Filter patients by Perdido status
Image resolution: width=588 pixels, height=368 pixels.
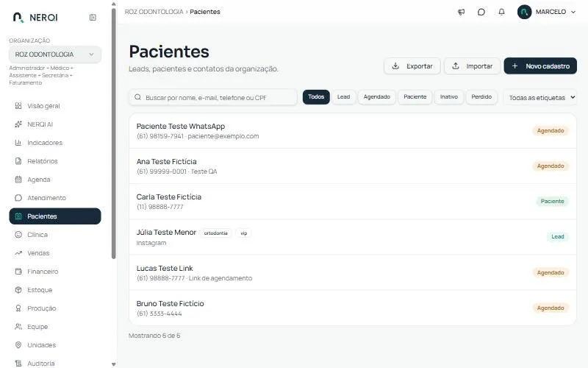coord(481,97)
